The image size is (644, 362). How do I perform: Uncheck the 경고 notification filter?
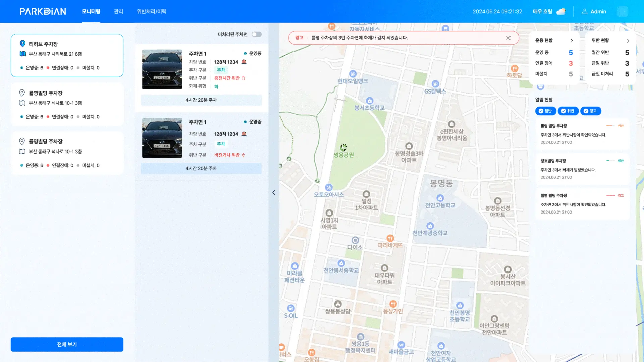(591, 111)
